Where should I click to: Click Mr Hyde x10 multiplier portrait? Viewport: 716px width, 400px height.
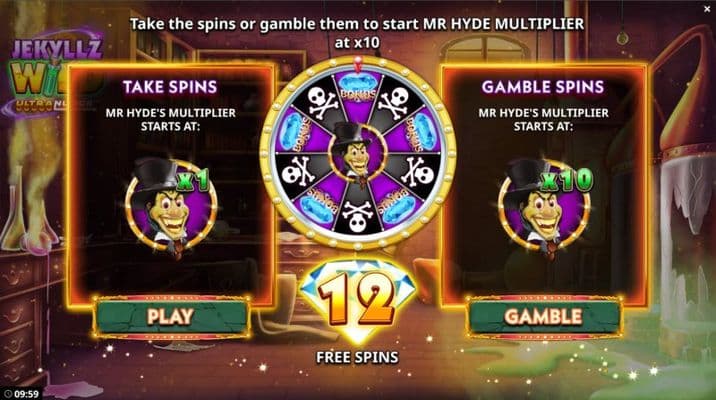click(x=544, y=206)
